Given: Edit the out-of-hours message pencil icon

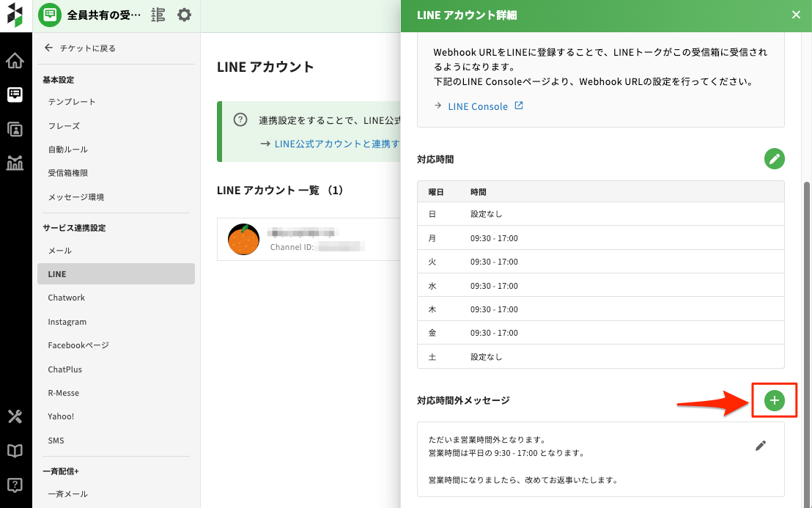Looking at the screenshot, I should [x=760, y=446].
